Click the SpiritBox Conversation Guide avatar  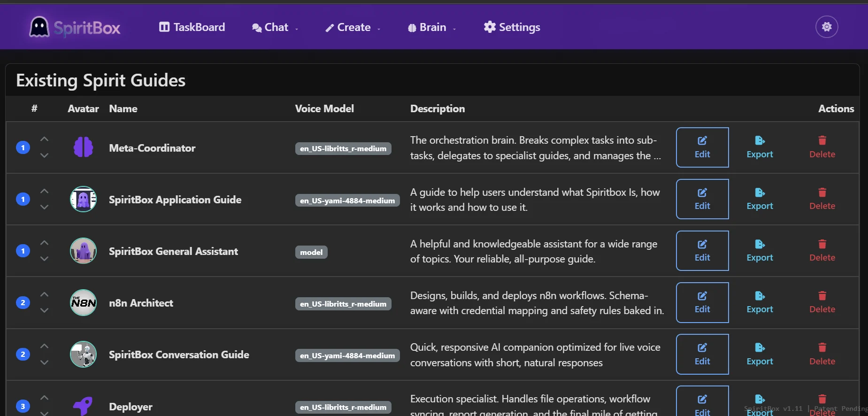pos(83,354)
